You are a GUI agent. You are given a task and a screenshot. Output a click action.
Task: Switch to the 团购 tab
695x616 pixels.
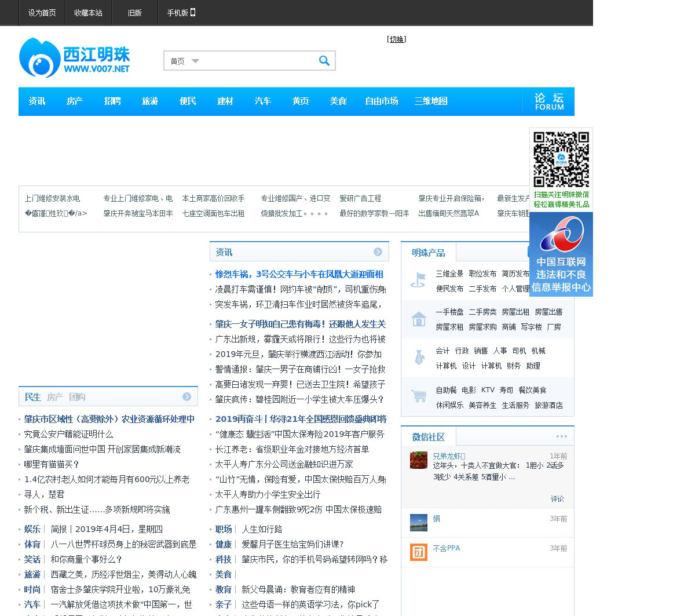coord(77,397)
